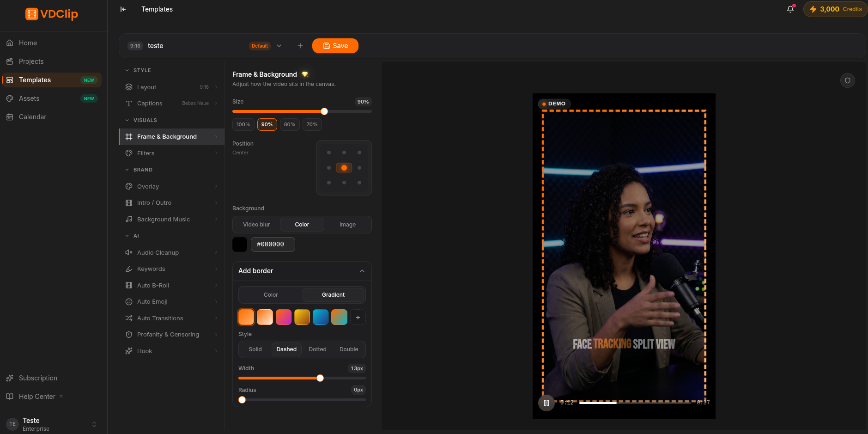This screenshot has height=434, width=868.
Task: Open the notifications bell
Action: (x=790, y=9)
